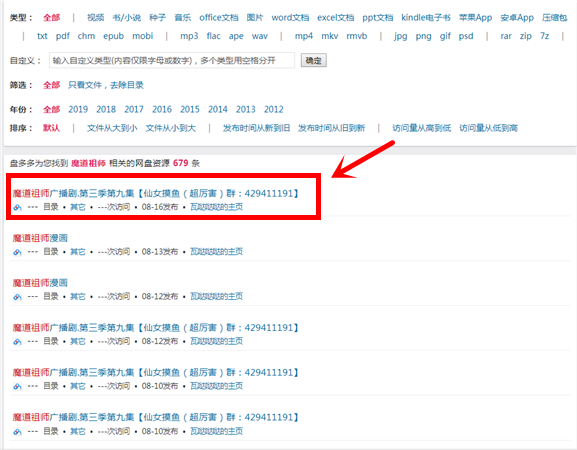Filter by psd file extension
The width and height of the screenshot is (577, 450).
(x=466, y=36)
